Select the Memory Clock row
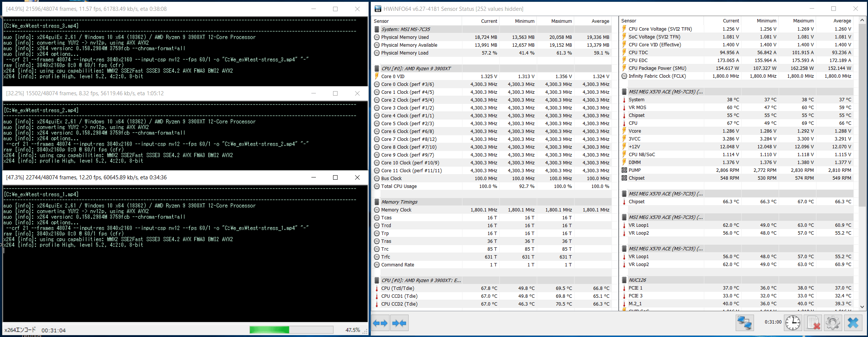868x337 pixels. point(492,210)
